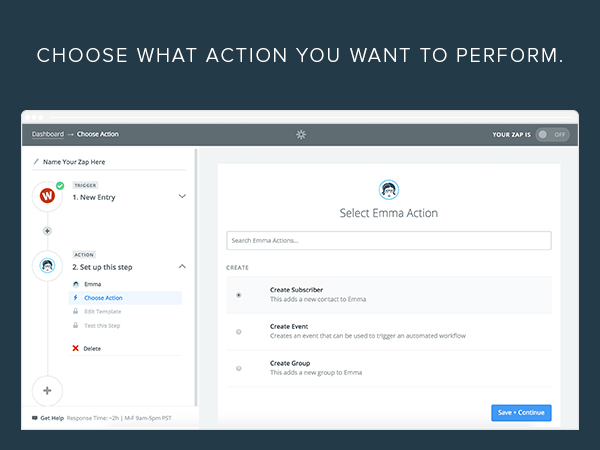
Task: Select the Create Subscriber radio button
Action: click(238, 295)
